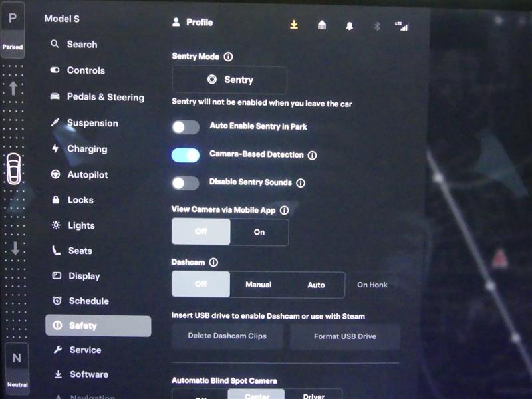Open notifications bell icon
Image resolution: width=532 pixels, height=399 pixels.
350,26
